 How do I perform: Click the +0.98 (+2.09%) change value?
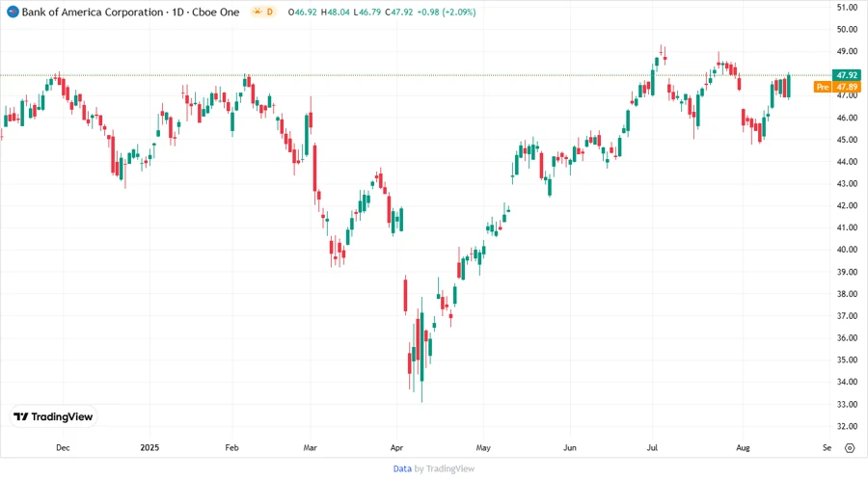451,12
